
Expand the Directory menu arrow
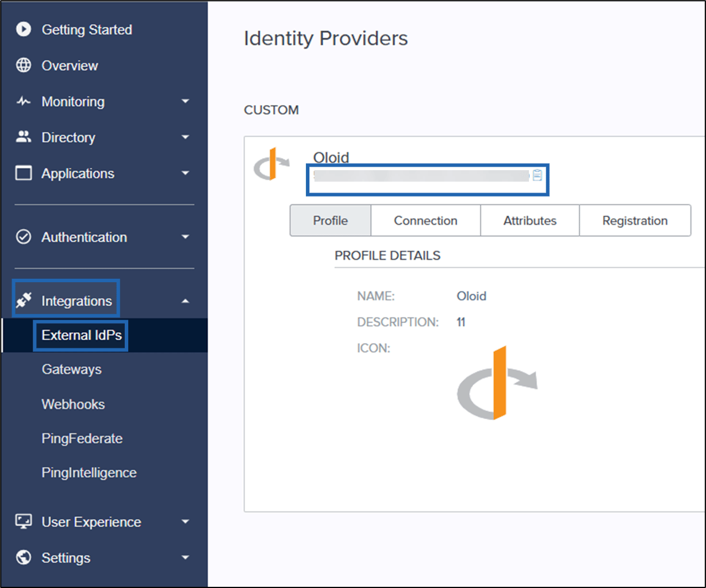pos(185,137)
